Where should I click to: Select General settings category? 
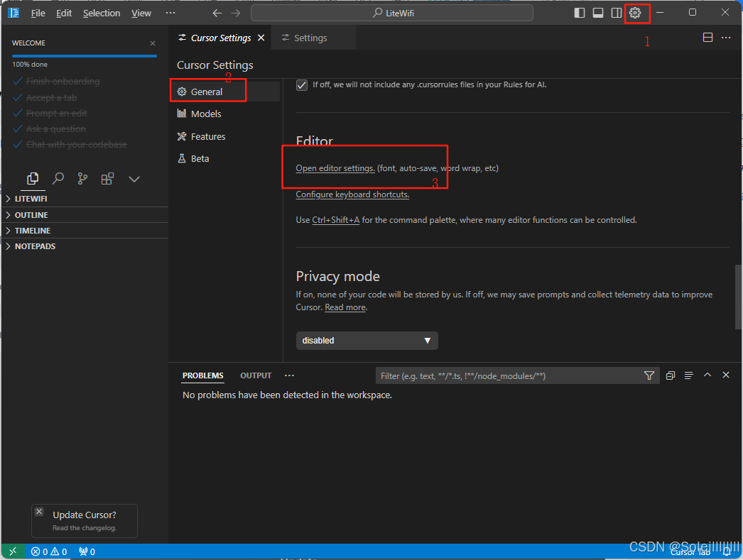tap(225, 92)
